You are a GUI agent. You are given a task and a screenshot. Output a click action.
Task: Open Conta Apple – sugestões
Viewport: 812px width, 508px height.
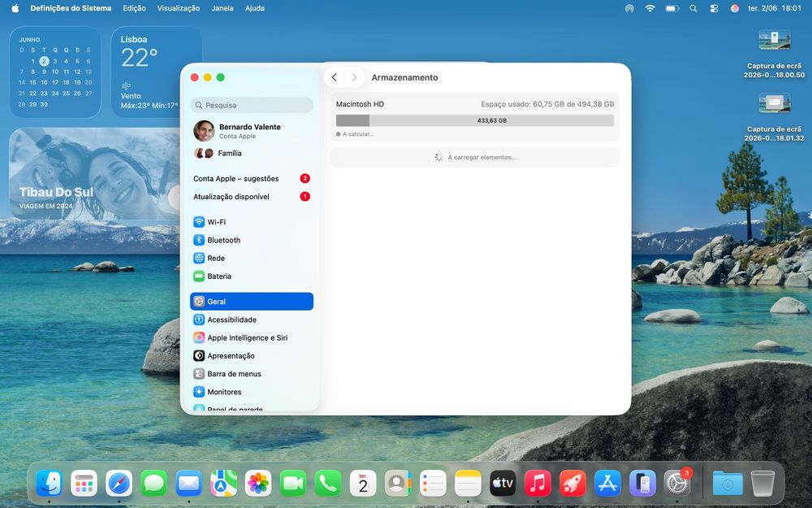(252, 178)
